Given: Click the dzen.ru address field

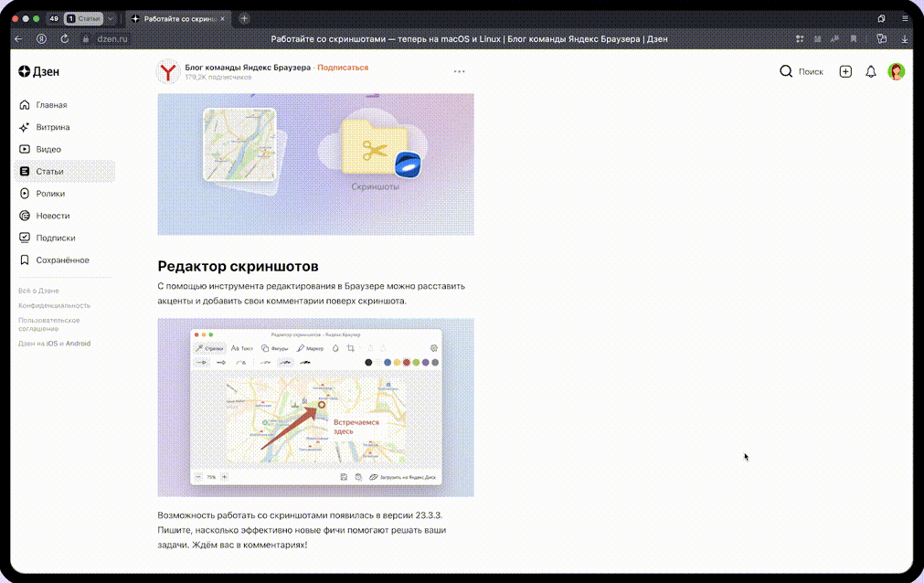Looking at the screenshot, I should pos(112,39).
